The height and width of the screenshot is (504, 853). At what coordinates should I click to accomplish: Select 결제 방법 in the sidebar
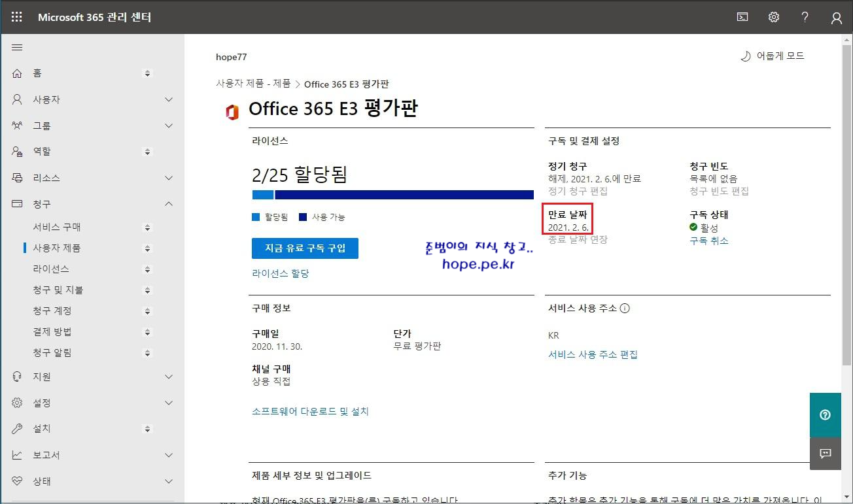click(x=52, y=331)
